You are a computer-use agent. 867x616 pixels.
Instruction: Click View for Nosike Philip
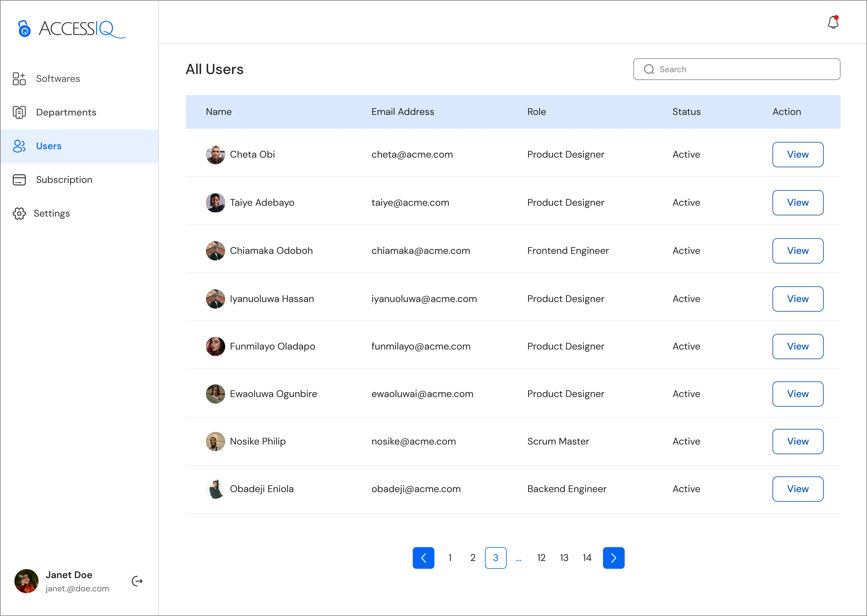point(797,441)
